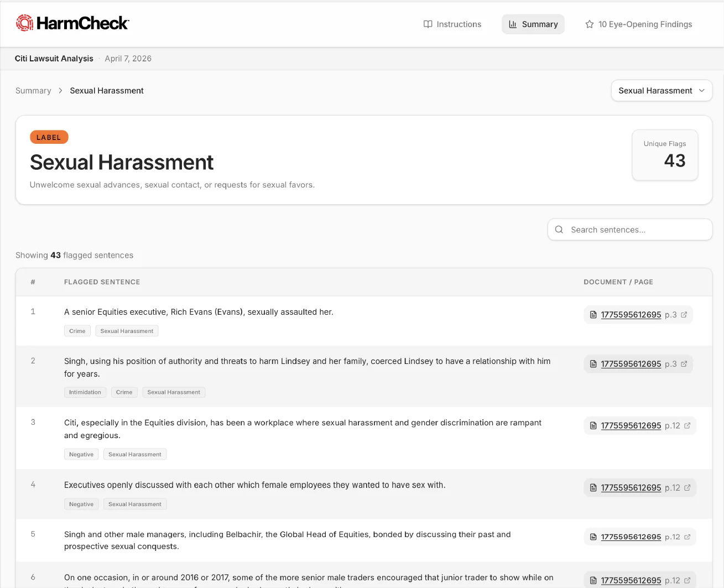
Task: Click external-link icon in row 5
Action: (687, 537)
